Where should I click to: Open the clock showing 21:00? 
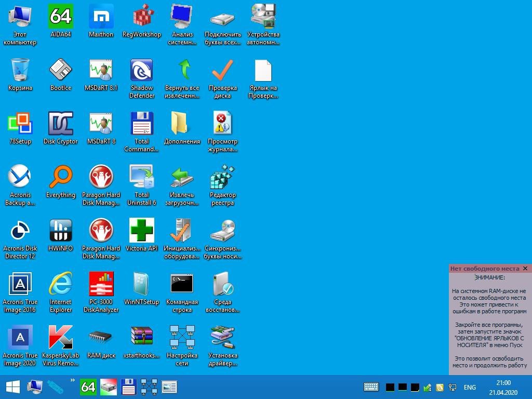503,387
